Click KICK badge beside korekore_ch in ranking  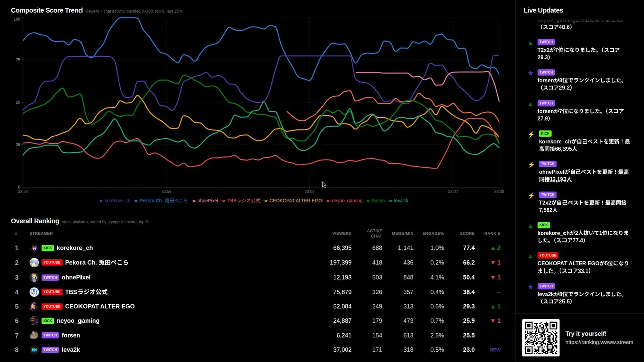click(48, 248)
